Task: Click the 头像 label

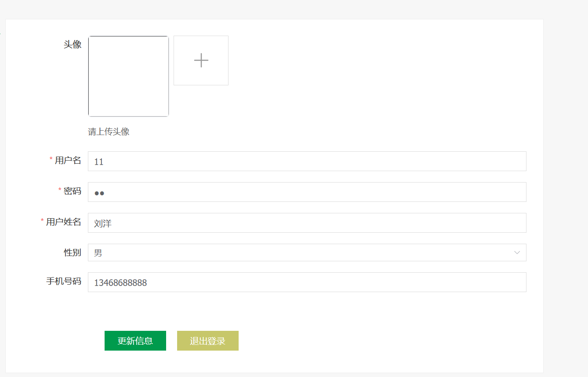Action: click(x=73, y=44)
